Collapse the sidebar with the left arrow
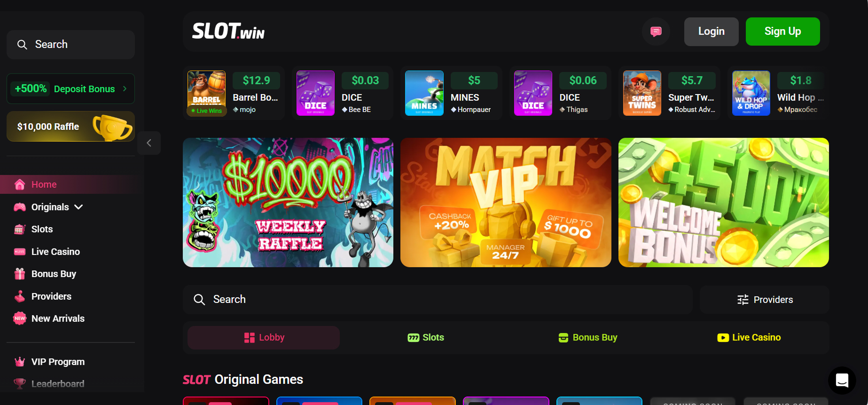This screenshot has width=868, height=405. [149, 143]
